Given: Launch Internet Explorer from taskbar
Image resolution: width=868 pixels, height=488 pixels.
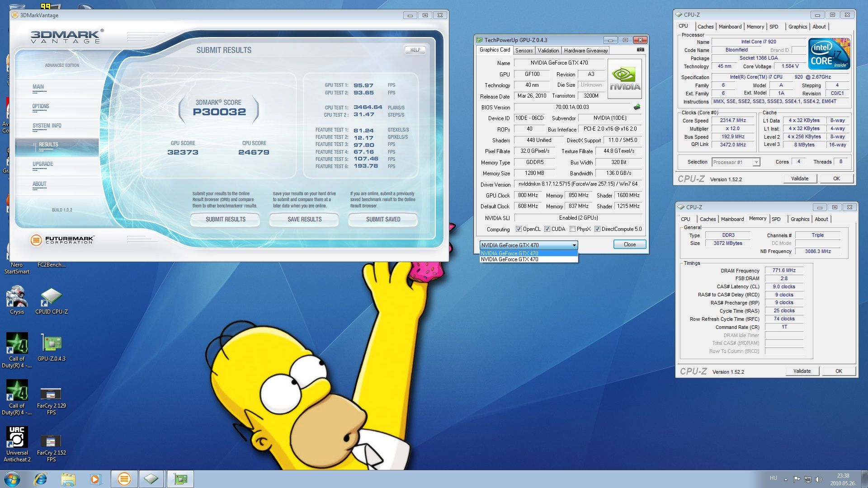Looking at the screenshot, I should point(41,479).
